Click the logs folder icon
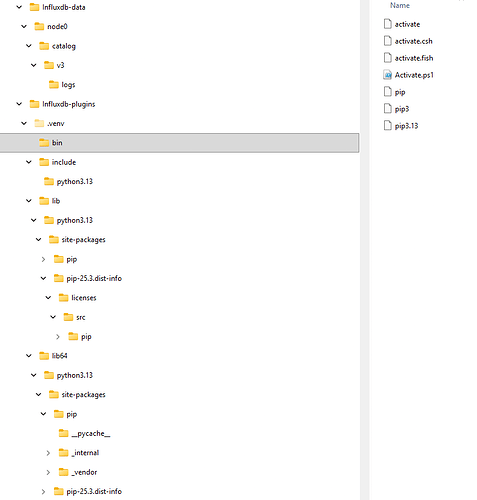 [x=54, y=85]
